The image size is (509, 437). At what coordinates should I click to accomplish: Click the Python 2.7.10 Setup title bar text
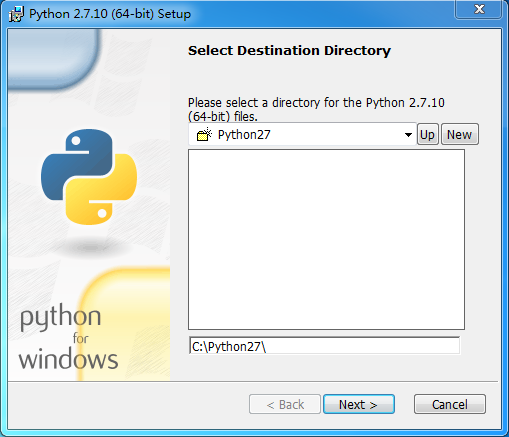[x=110, y=14]
